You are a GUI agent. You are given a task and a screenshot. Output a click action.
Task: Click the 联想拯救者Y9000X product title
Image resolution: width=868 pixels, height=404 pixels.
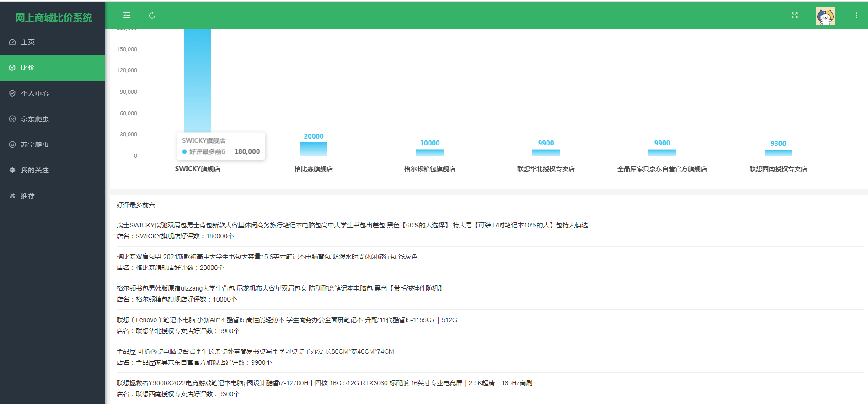point(324,383)
